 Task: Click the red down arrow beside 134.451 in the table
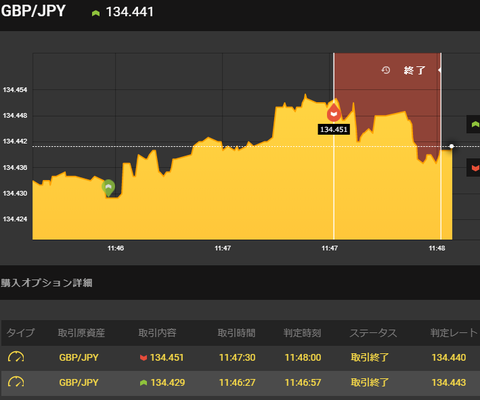143,358
